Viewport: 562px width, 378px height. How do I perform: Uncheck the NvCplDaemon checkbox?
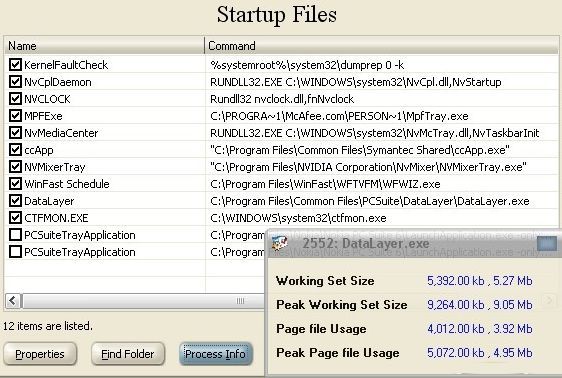(x=15, y=82)
